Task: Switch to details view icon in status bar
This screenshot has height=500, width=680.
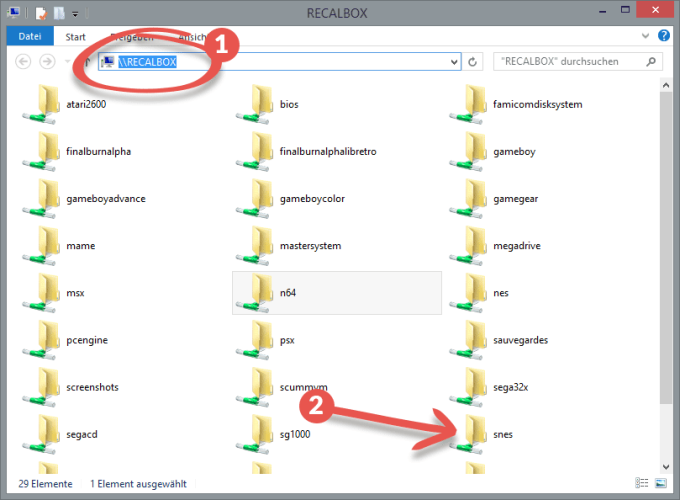Action: click(x=642, y=483)
